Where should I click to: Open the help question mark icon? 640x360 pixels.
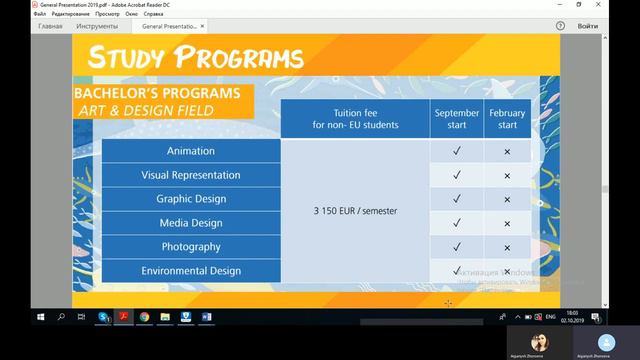pyautogui.click(x=560, y=26)
